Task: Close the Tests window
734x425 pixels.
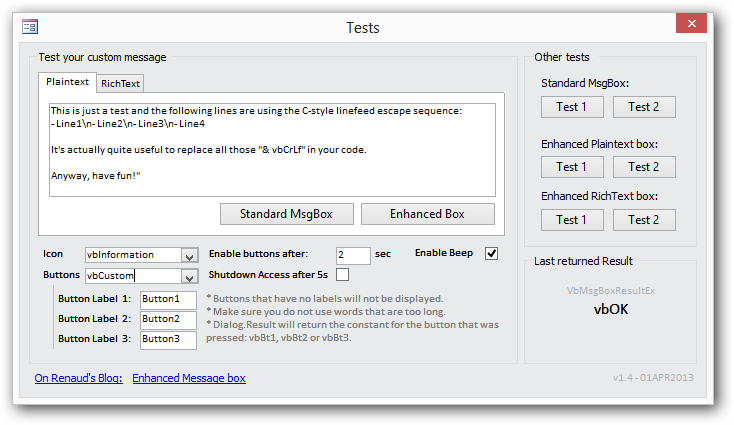Action: [x=691, y=23]
